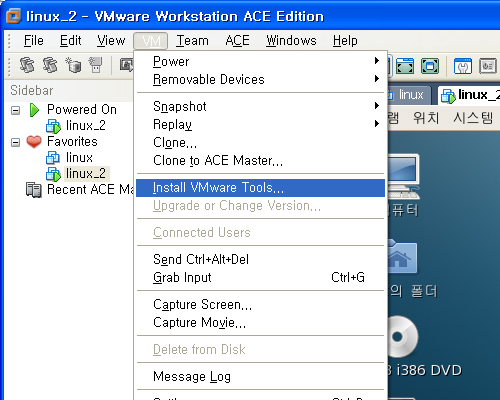The width and height of the screenshot is (500, 400).
Task: Expand the Snapshot submenu
Action: 260,106
